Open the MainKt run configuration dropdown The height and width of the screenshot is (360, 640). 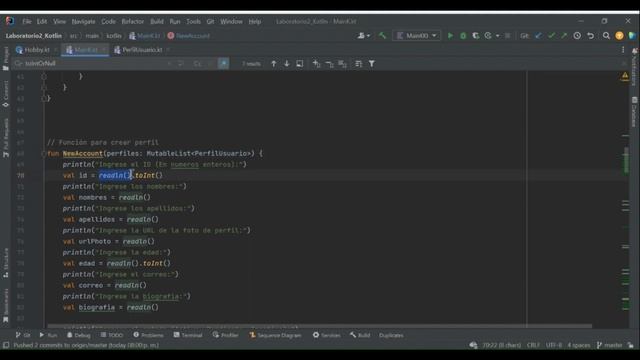coord(416,36)
